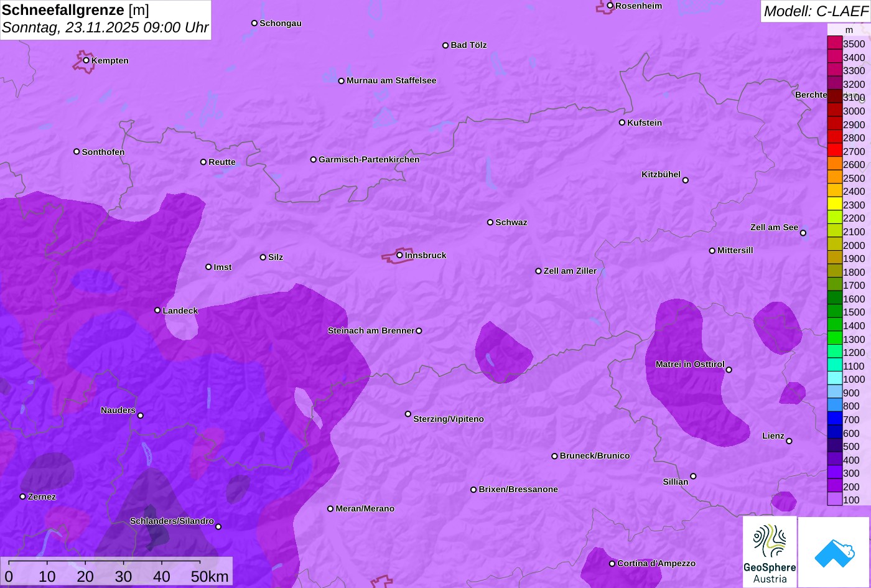Click the 2300 m yellow legend color
Image resolution: width=871 pixels, height=588 pixels.
click(x=834, y=205)
